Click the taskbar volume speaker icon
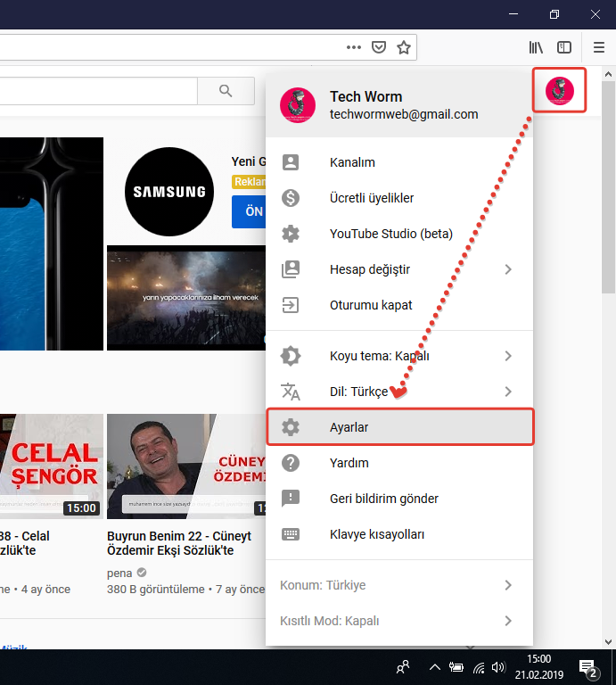Screen dimensions: 616x685 pyautogui.click(x=498, y=667)
